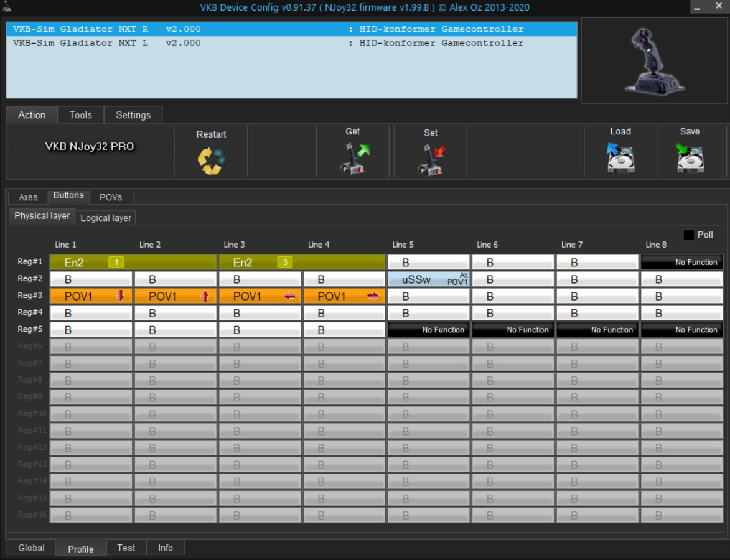
Task: Select the Physical layer tab
Action: pyautogui.click(x=42, y=216)
